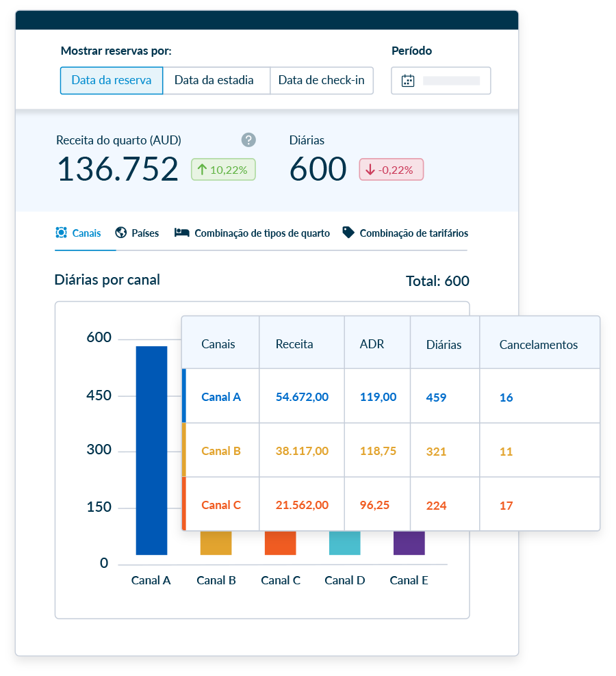
Task: Click the help question mark beside Receita do quarto
Action: (x=248, y=140)
